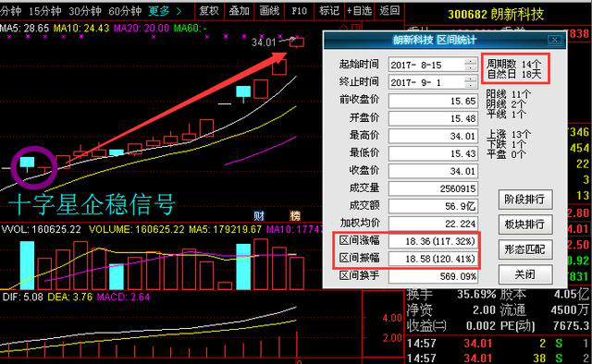Click the 关闭 button in dialog
The height and width of the screenshot is (364, 592).
click(x=525, y=274)
